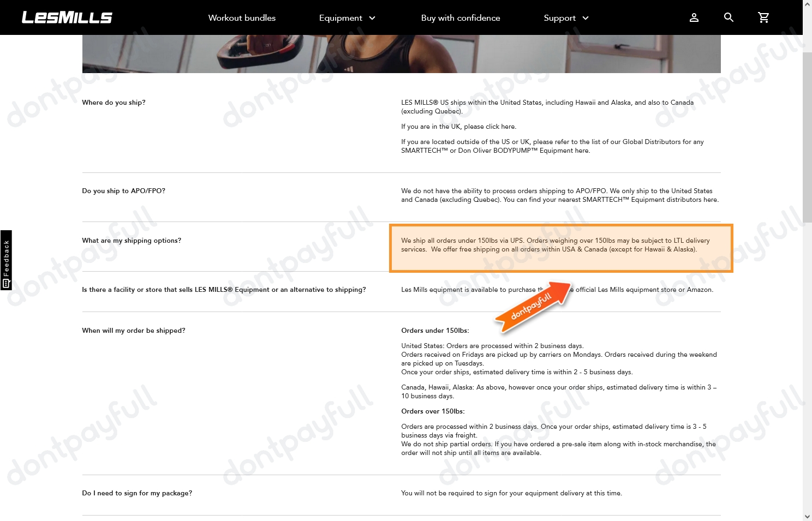Click "Where do you ship?" question
Viewport: 812px width, 521px height.
(x=114, y=103)
